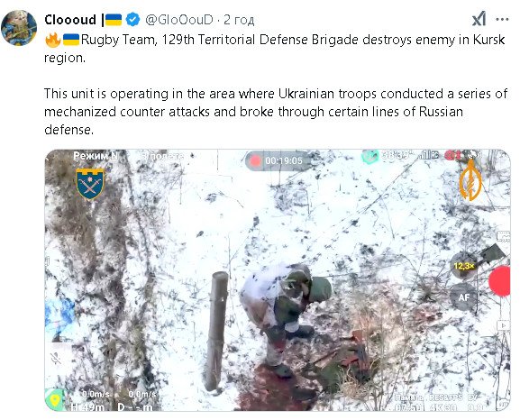Click the blue shield crossed-sabres emblem
Viewport: 520px width, 420px height.
[90, 184]
